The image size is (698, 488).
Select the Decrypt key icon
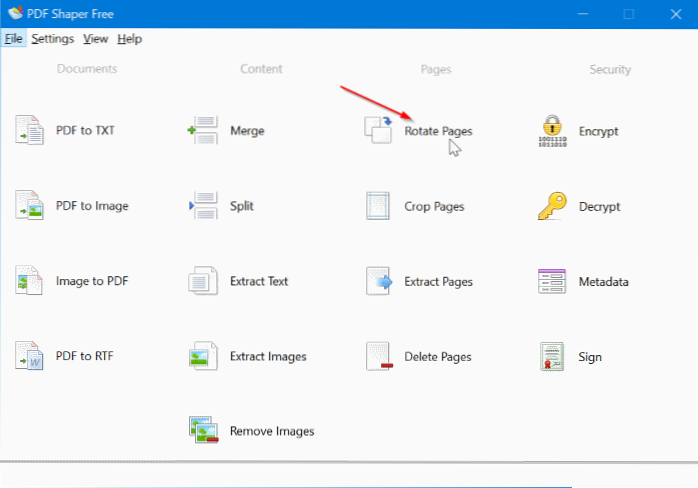pyautogui.click(x=552, y=206)
